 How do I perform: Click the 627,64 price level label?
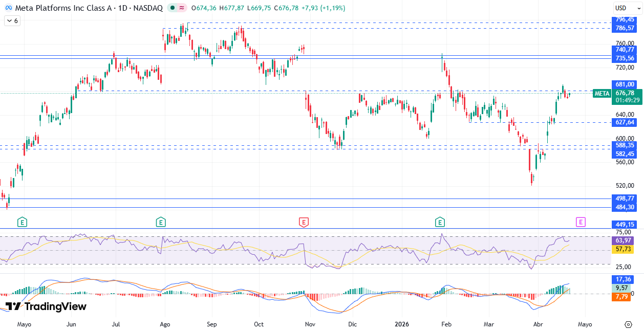625,122
